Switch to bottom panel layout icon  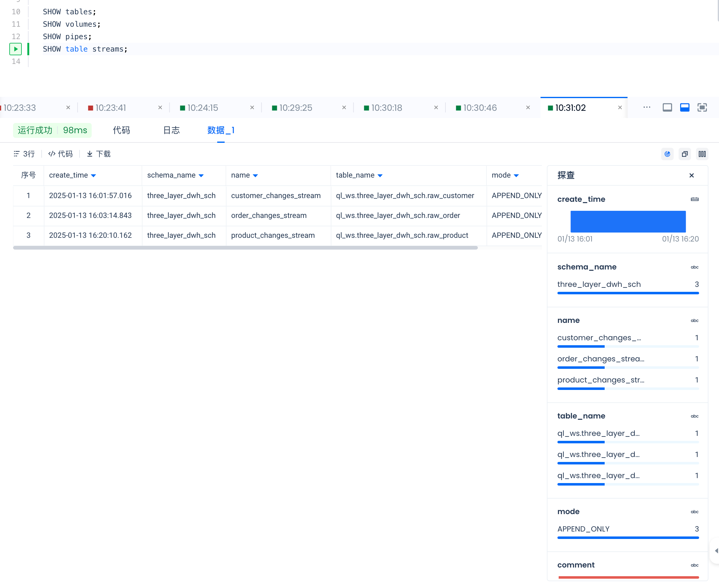pyautogui.click(x=685, y=108)
